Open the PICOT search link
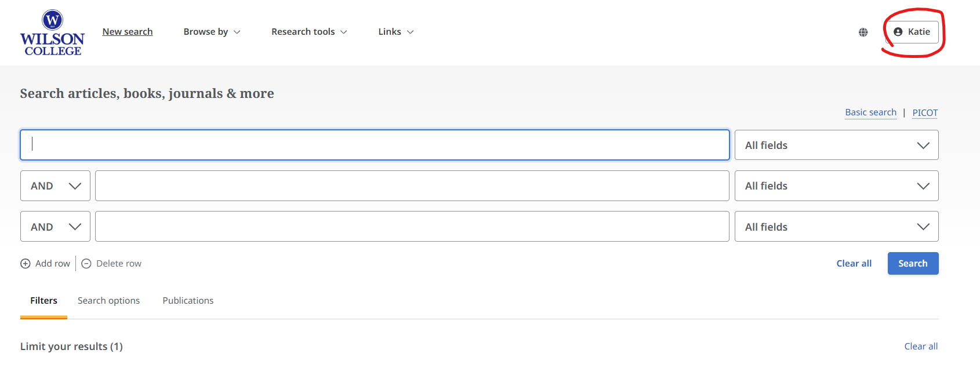980x368 pixels. pyautogui.click(x=925, y=112)
